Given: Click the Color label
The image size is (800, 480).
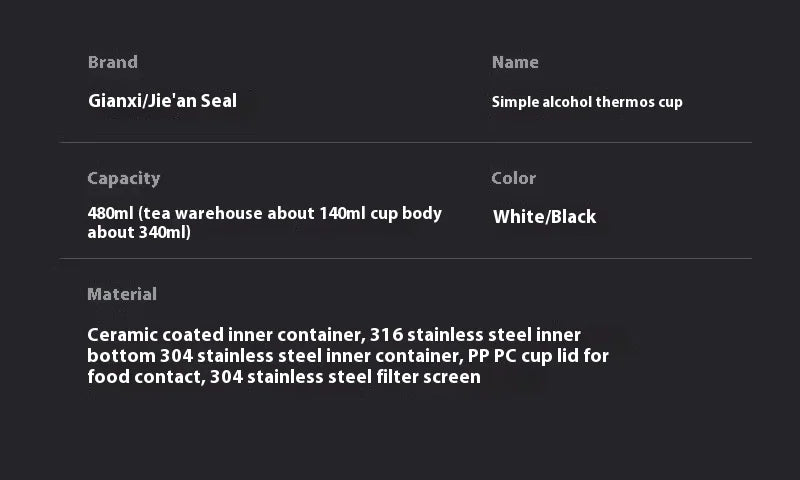Looking at the screenshot, I should coord(513,178).
